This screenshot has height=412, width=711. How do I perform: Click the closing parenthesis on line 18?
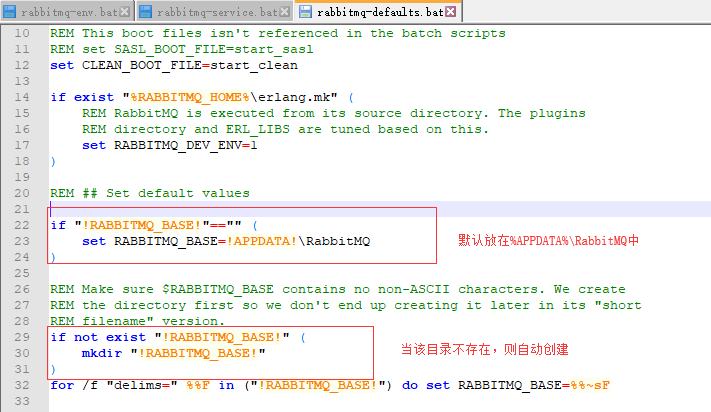[x=53, y=162]
